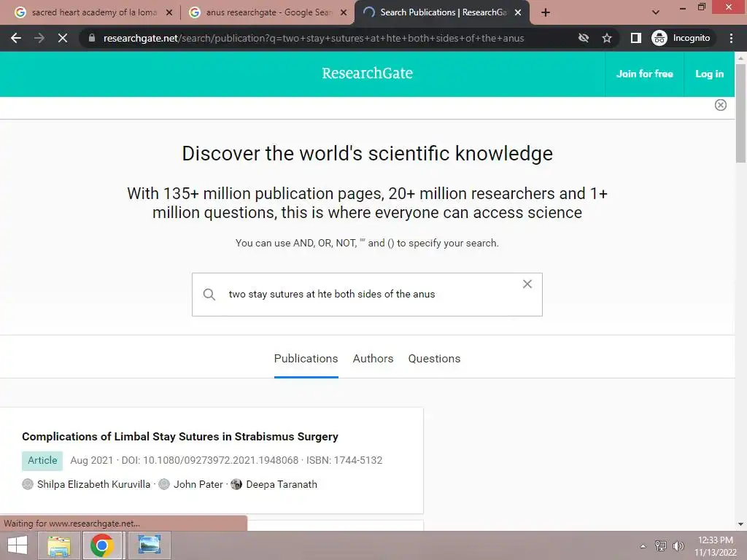Select the Authors tab

[373, 359]
